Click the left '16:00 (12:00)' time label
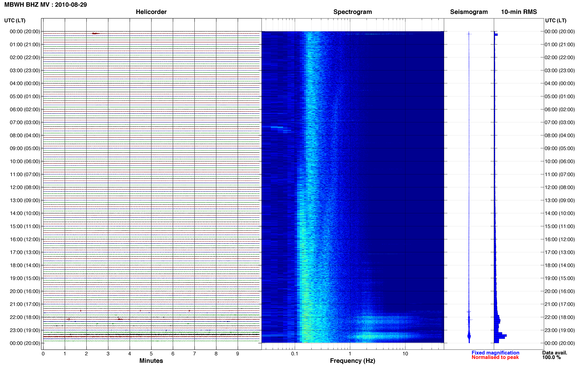 25,239
